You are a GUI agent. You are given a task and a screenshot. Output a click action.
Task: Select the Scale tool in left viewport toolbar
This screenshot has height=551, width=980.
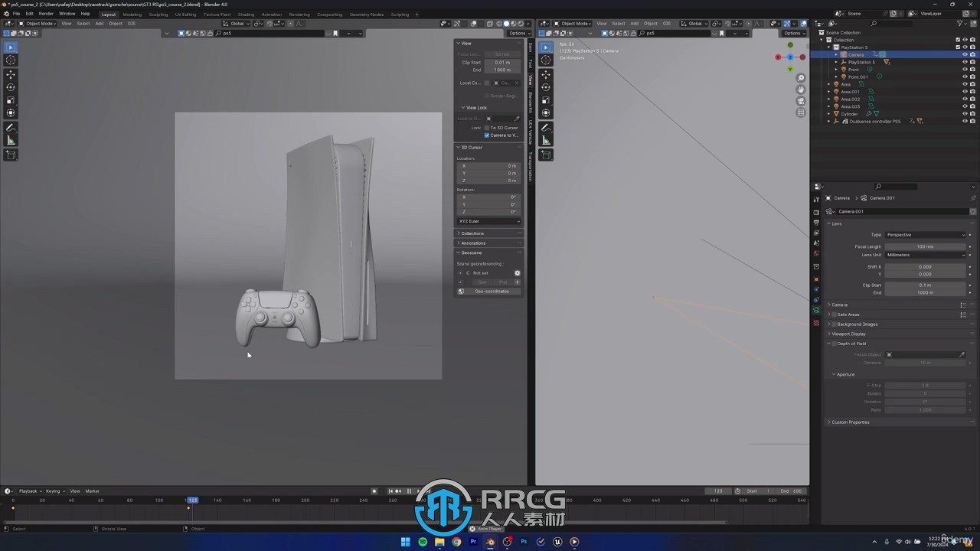tap(11, 100)
